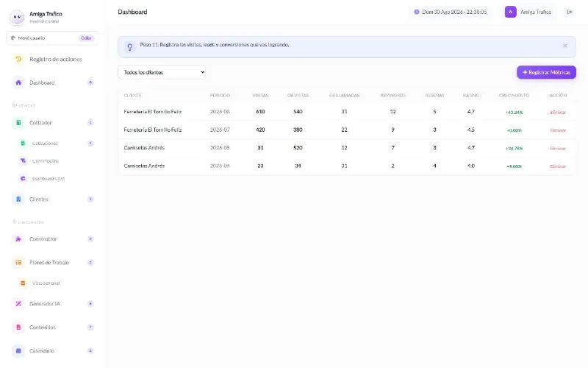Click the CRECIMIENTO column header

click(x=514, y=96)
